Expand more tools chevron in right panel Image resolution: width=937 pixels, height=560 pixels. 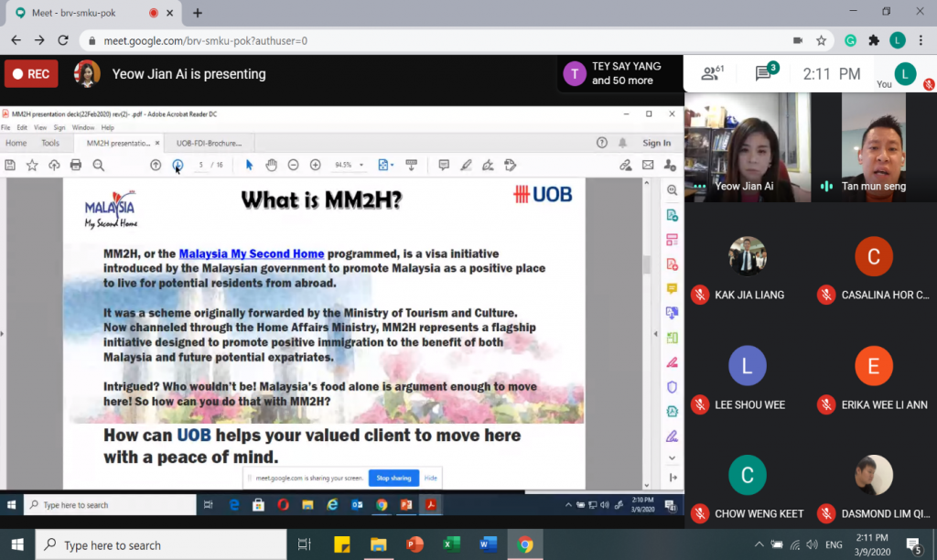(x=673, y=458)
